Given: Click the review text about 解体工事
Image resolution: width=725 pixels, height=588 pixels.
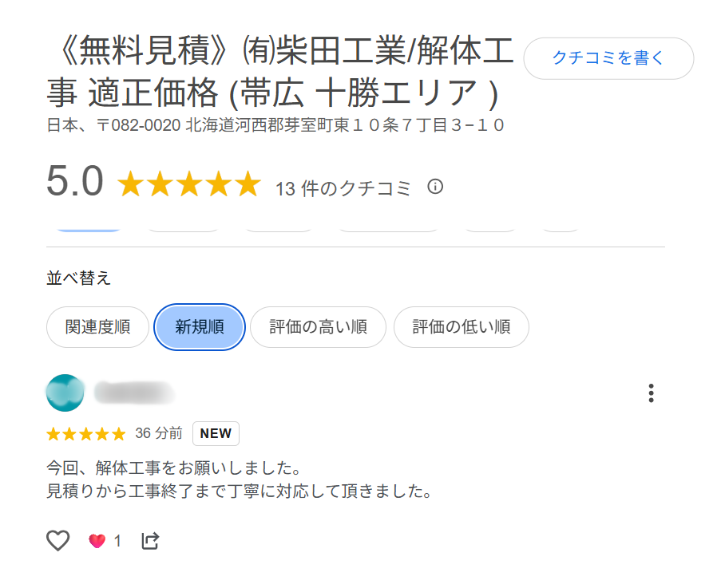Looking at the screenshot, I should [x=239, y=479].
